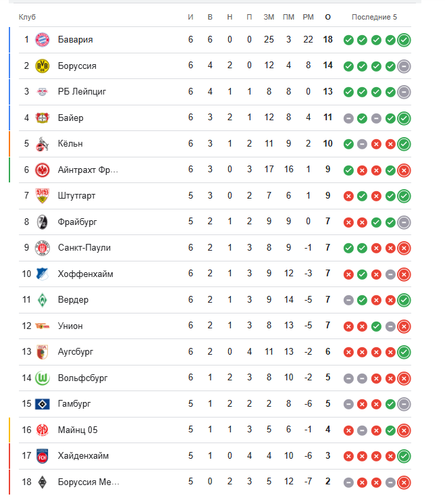Click the Хоффенхайм team name
Viewport: 445px width, 504px height.
pyautogui.click(x=85, y=274)
